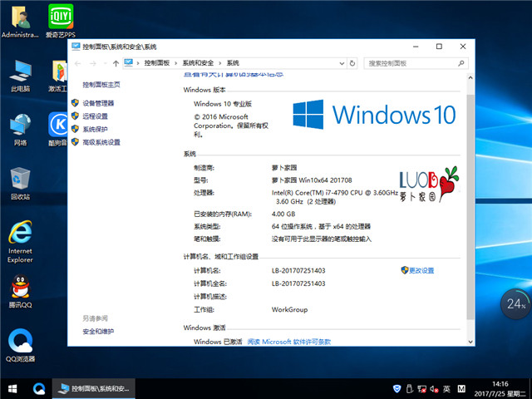Expand chevron before 控制面板 breadcrumb
Screen dimensions: 532x399
pyautogui.click(x=138, y=63)
